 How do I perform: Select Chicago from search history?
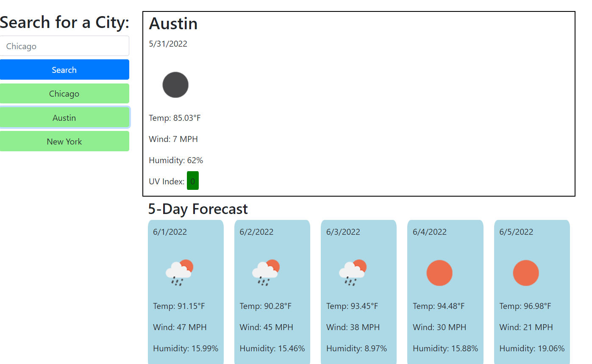coord(64,94)
